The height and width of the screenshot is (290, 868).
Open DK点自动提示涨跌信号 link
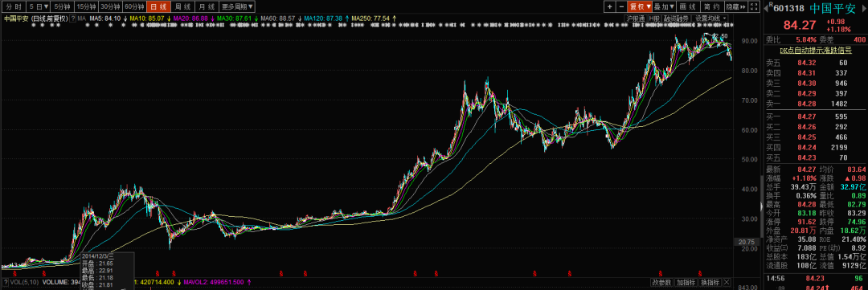tap(816, 50)
